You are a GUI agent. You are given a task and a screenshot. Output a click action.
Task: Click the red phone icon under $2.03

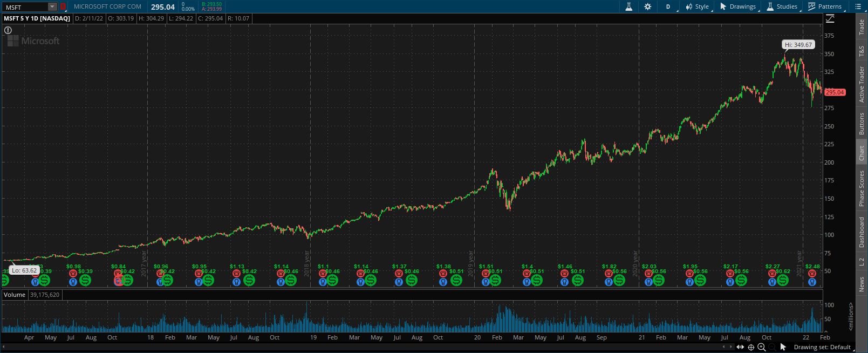pyautogui.click(x=648, y=274)
